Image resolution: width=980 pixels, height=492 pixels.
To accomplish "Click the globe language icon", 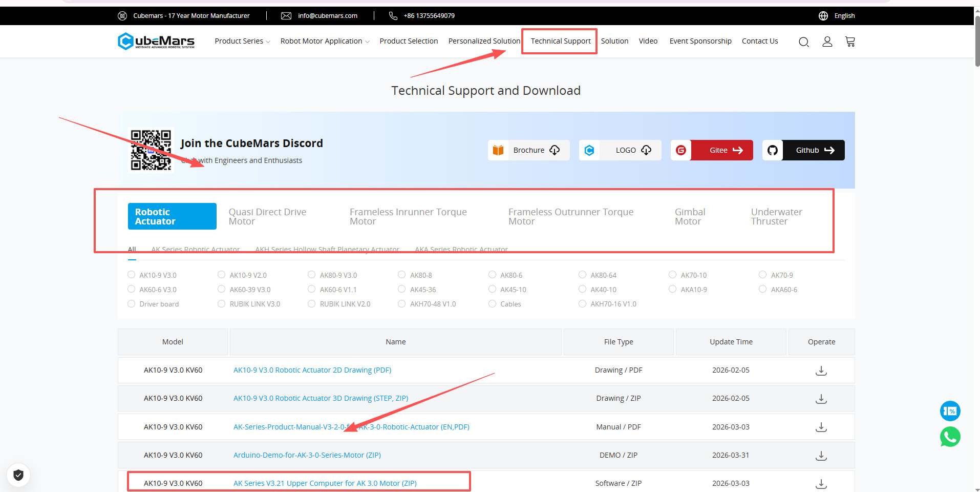I will [x=823, y=16].
